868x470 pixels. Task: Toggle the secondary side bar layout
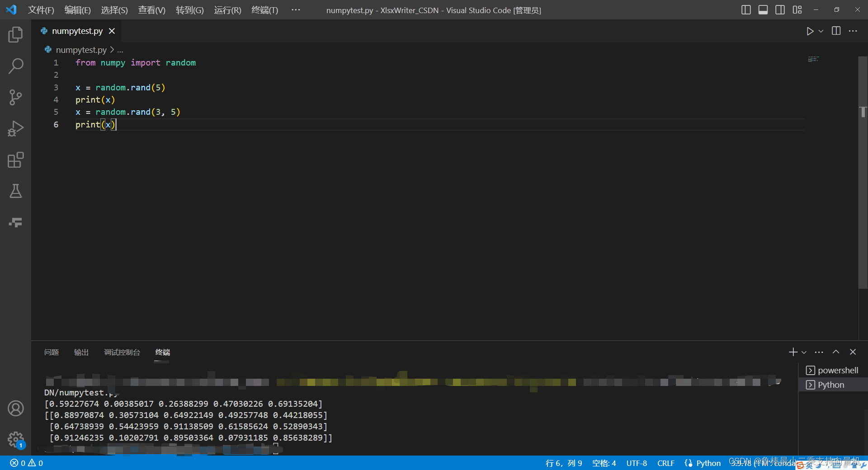pos(780,10)
